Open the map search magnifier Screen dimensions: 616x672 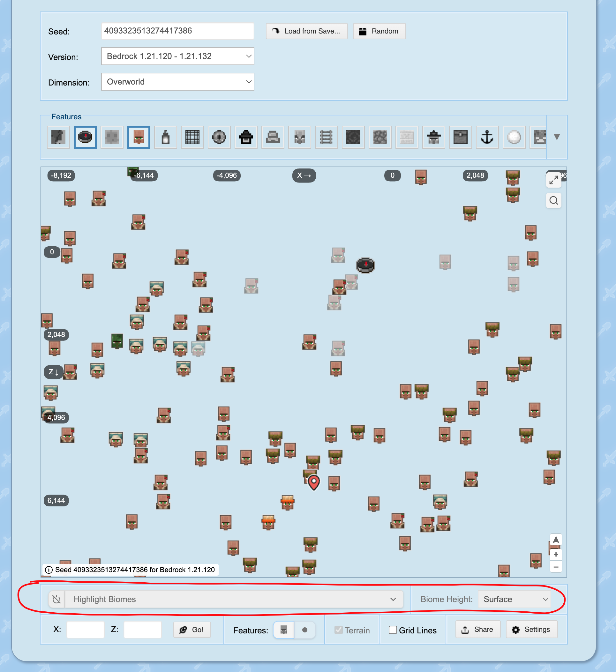tap(554, 200)
